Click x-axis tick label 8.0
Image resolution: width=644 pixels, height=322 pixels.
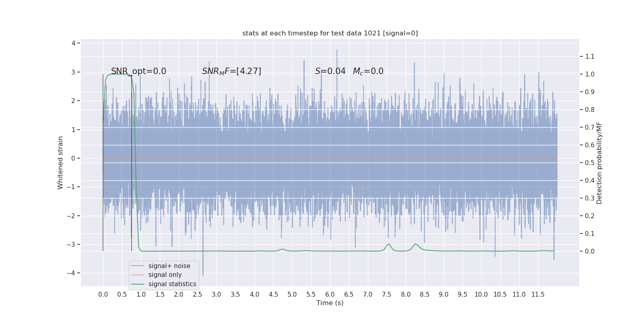(406, 294)
